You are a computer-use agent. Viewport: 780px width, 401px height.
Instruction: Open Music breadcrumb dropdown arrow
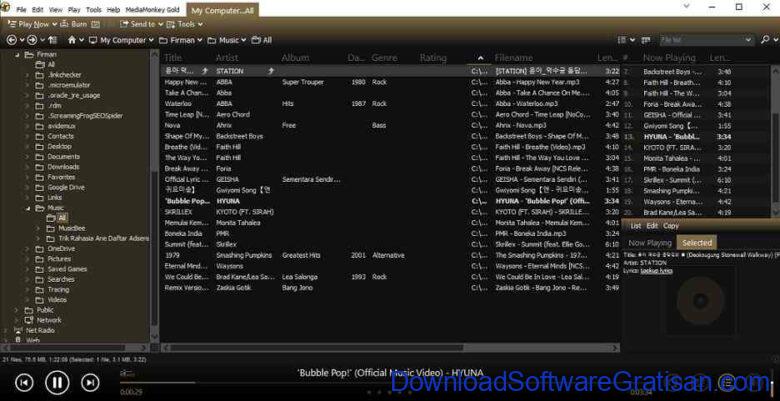point(244,40)
